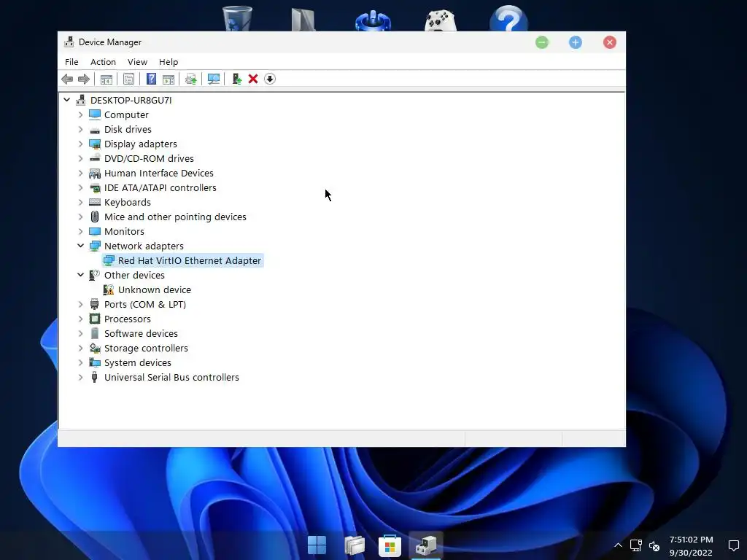Expand the Computer category
The width and height of the screenshot is (747, 560).
click(x=80, y=114)
